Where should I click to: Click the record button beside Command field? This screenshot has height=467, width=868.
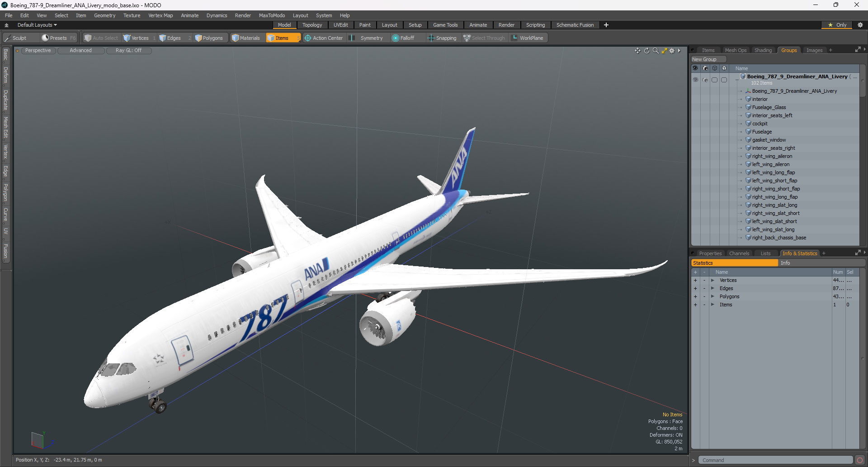859,460
